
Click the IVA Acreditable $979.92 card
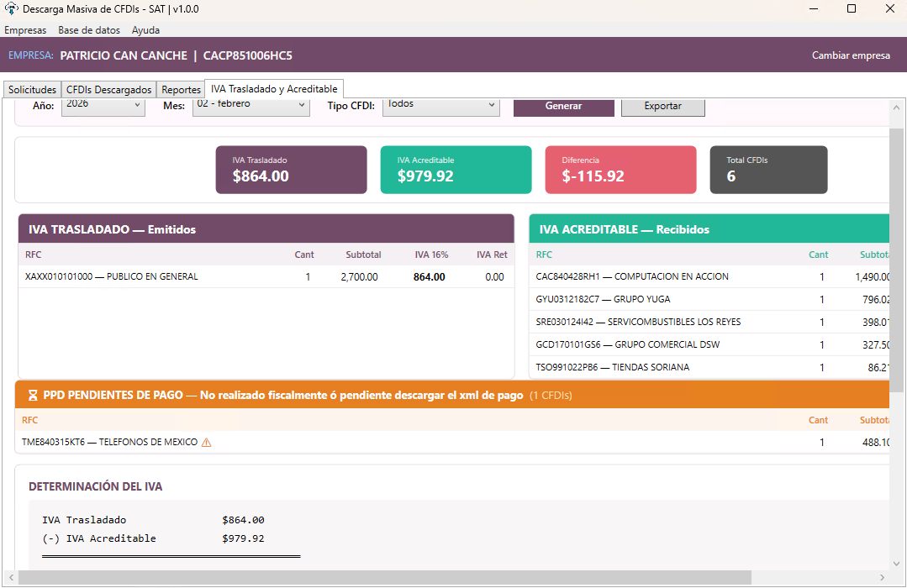[456, 170]
